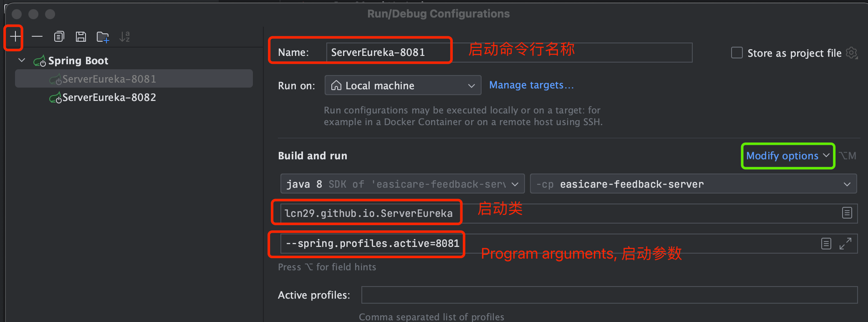Open the Run on Local machine dropdown
The width and height of the screenshot is (868, 322).
[x=403, y=86]
